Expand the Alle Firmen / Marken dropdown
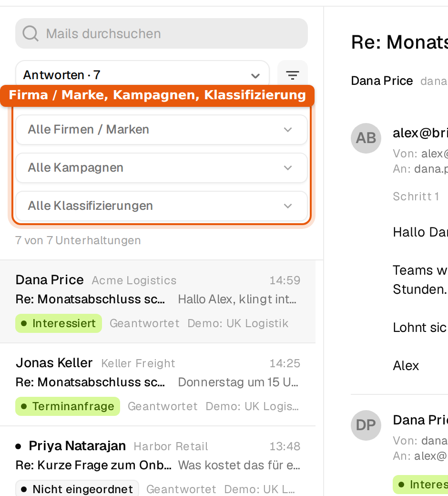Viewport: 448px width, 496px height. [162, 130]
